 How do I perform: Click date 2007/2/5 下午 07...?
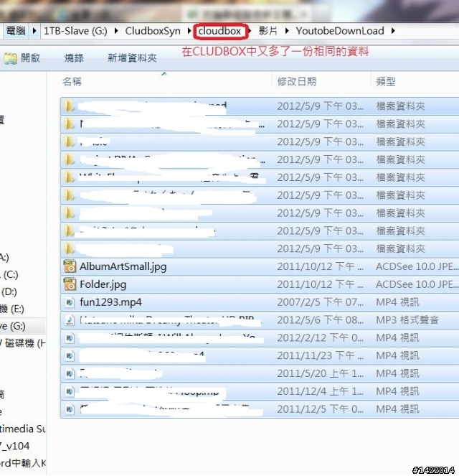pyautogui.click(x=320, y=302)
